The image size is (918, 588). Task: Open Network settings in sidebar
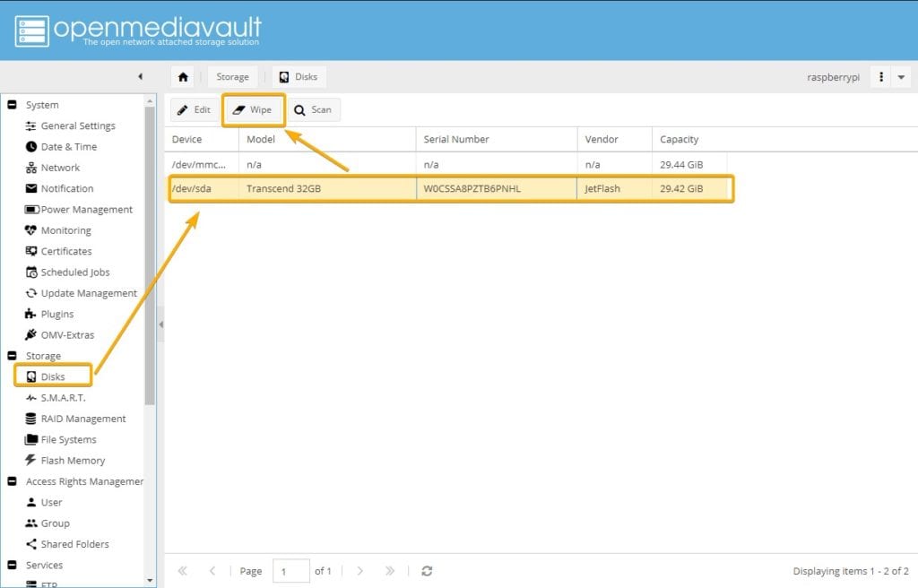point(60,168)
